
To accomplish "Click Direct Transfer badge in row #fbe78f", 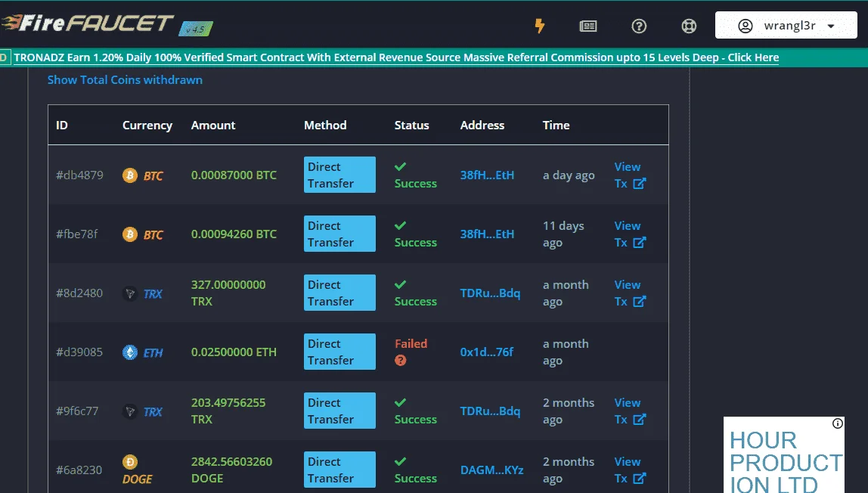I will pos(339,234).
